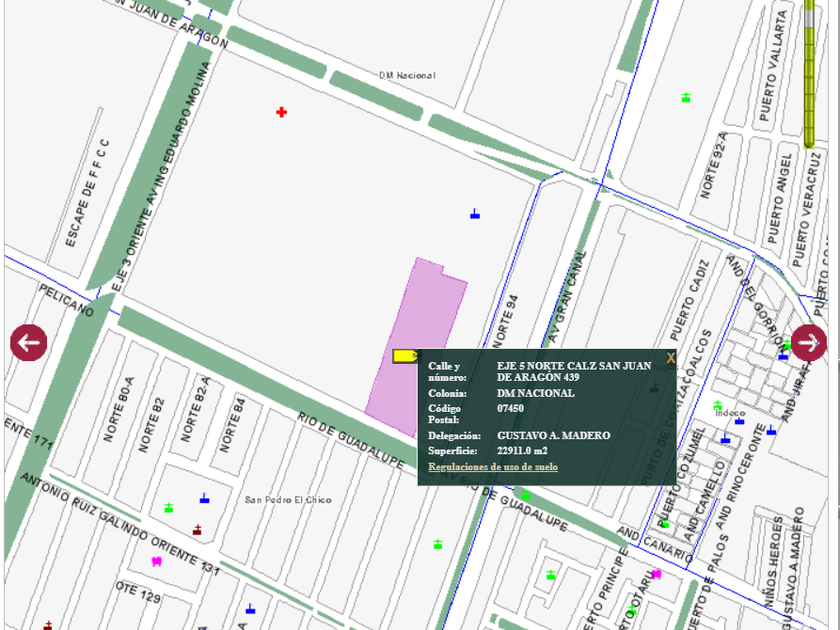This screenshot has width=840, height=630.
Task: Click the Escape de F F C C label
Action: tap(87, 193)
